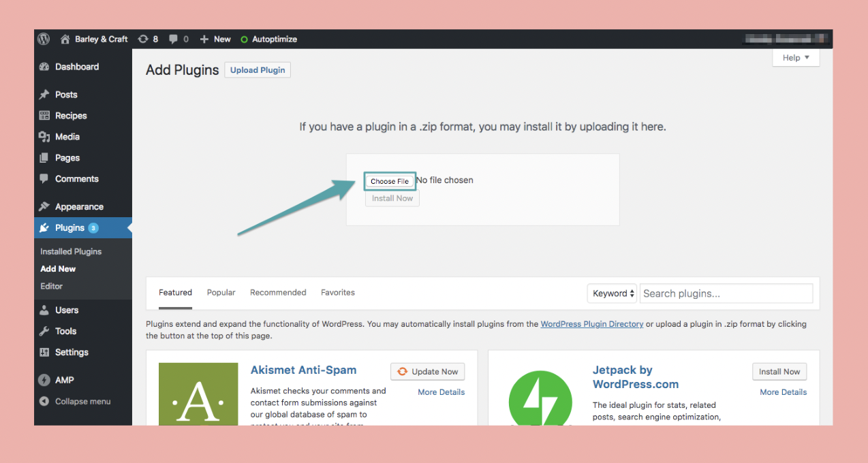Image resolution: width=868 pixels, height=463 pixels.
Task: Open More Details for Akismet
Action: click(441, 392)
